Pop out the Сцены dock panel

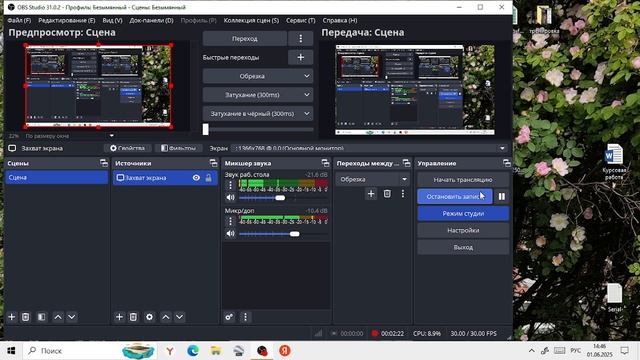click(x=104, y=163)
